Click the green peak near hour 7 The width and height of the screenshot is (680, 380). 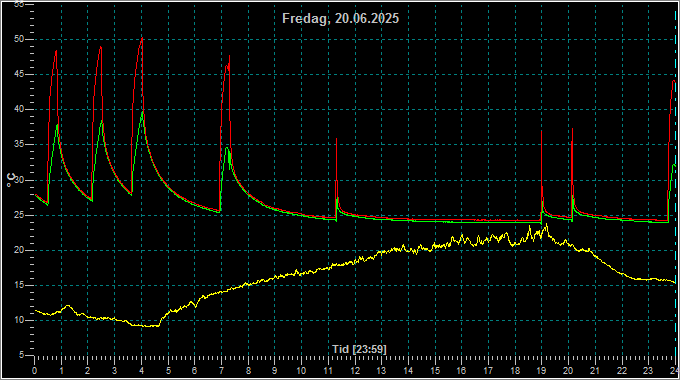pos(227,148)
